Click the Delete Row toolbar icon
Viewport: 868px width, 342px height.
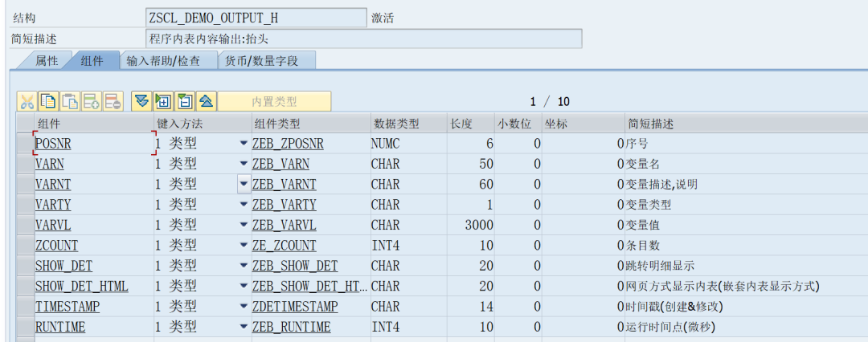click(113, 101)
